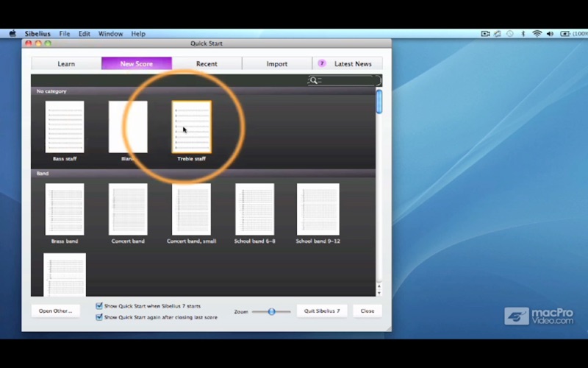
Task: Click the search field in Quick Start
Action: (345, 80)
